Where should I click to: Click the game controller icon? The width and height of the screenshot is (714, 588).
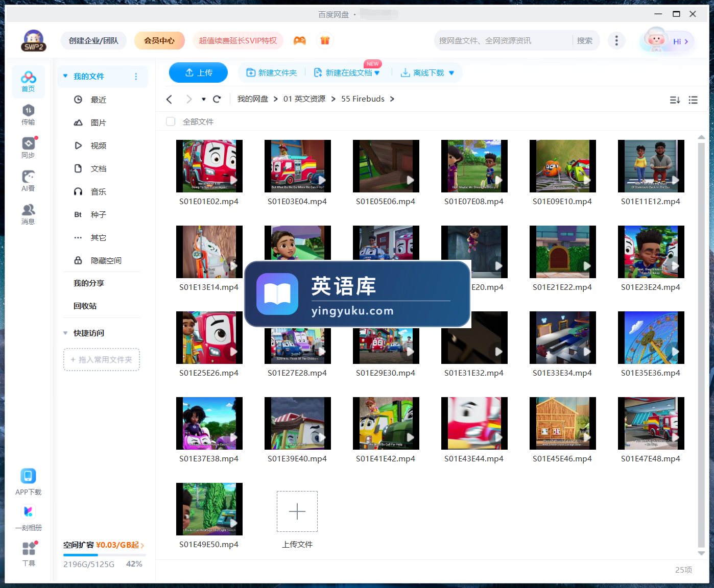coord(300,40)
